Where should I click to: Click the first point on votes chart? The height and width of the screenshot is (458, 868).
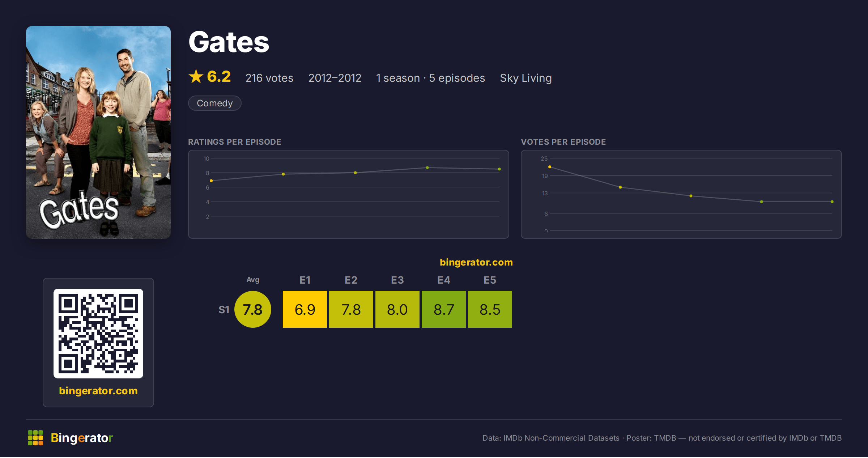pos(550,167)
